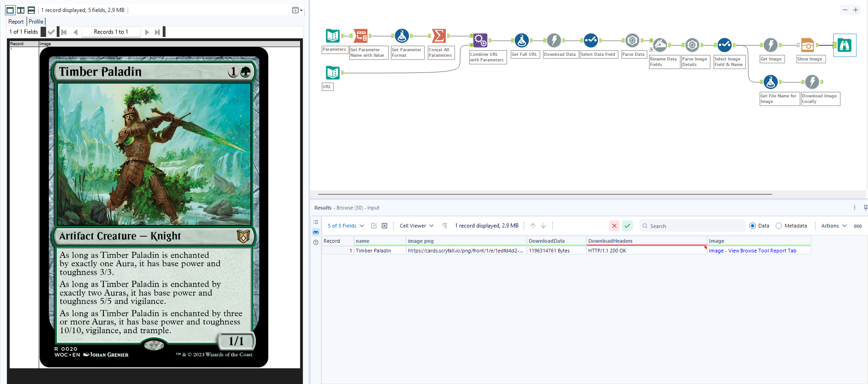Apply data changes with green check
This screenshot has width=868, height=384.
point(627,226)
